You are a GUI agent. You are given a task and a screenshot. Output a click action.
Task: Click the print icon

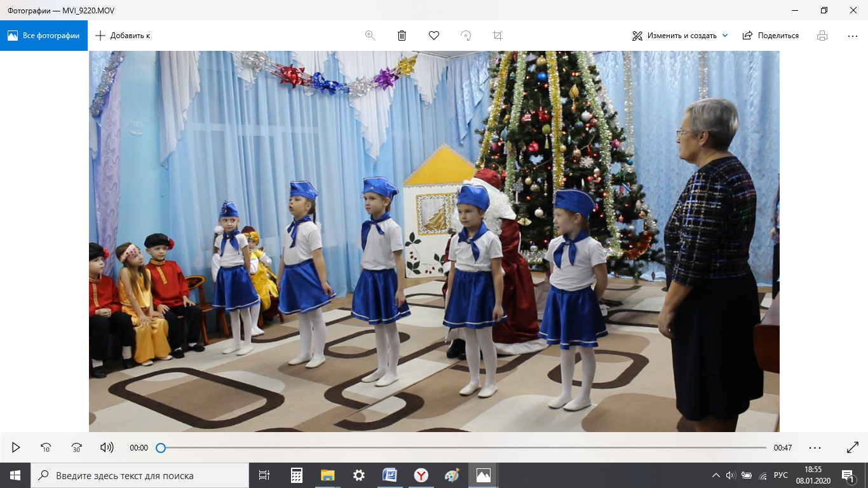(822, 36)
